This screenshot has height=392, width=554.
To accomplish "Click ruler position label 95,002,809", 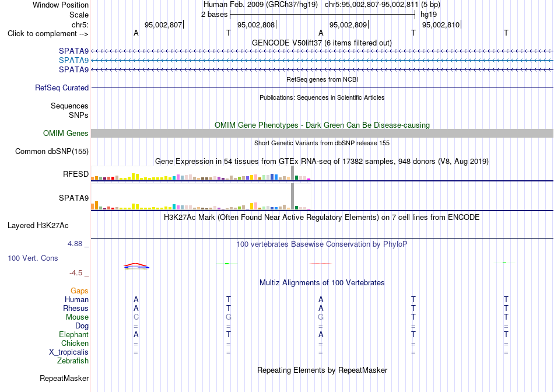I will point(348,24).
